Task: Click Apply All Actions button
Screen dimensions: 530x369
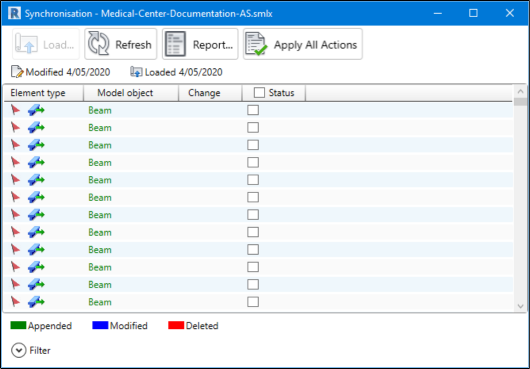Action: (303, 44)
